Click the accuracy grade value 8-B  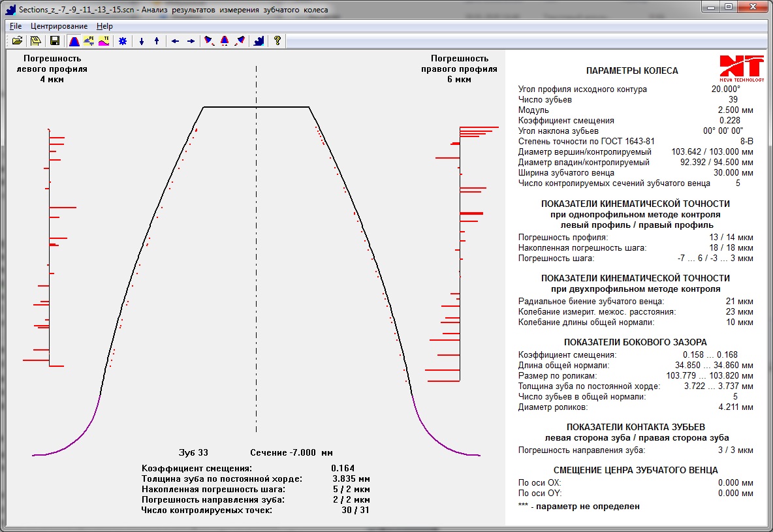[x=746, y=142]
